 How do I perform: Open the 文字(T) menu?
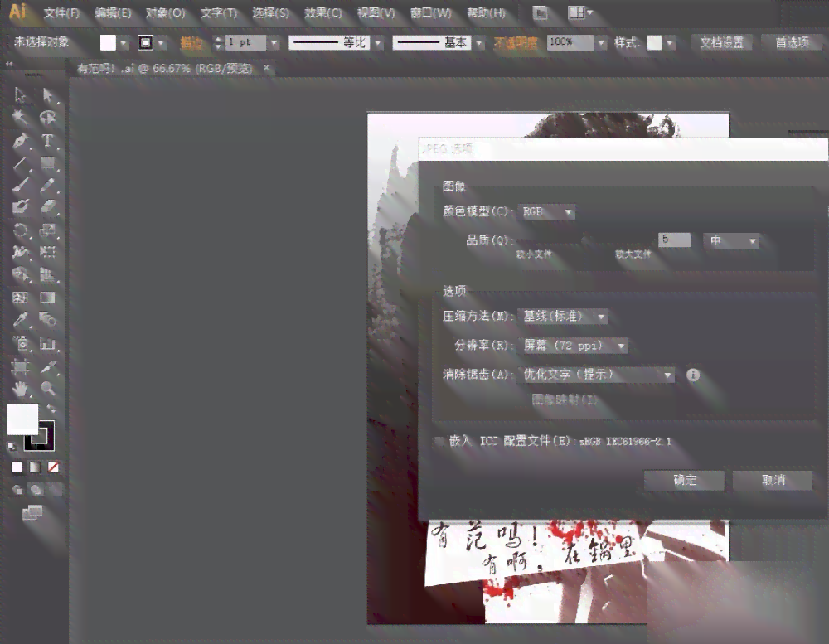pos(218,13)
